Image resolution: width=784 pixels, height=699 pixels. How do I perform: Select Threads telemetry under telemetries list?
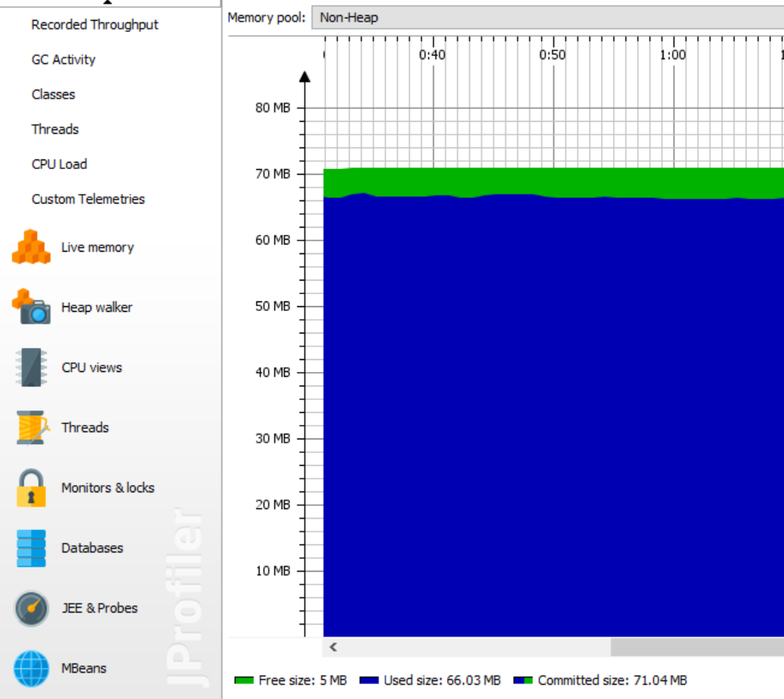click(55, 129)
